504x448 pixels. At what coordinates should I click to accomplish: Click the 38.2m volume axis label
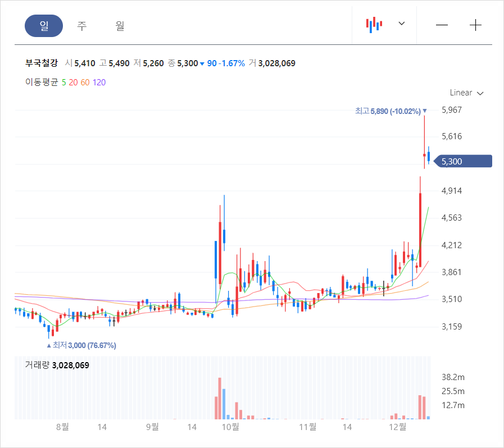(x=453, y=377)
